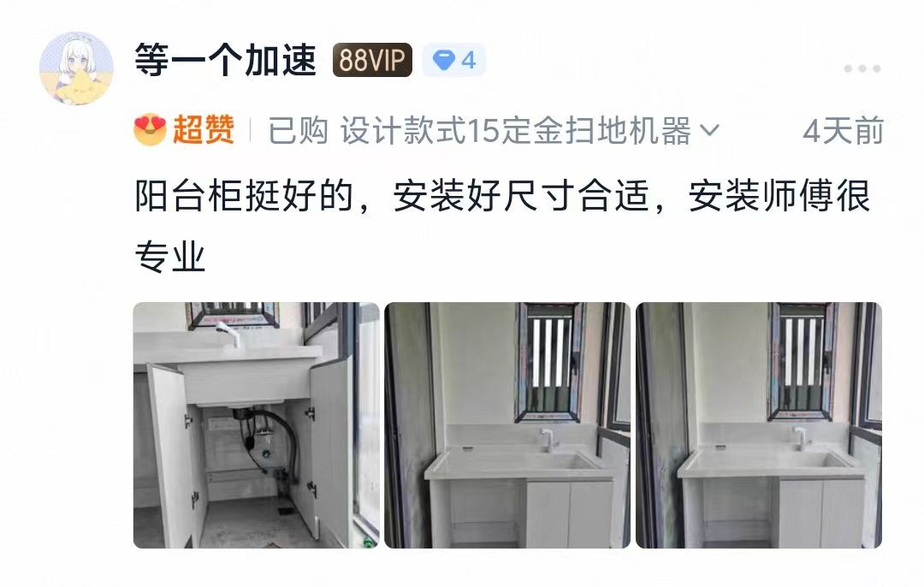View first photo showing open cabinet plumbing
The height and width of the screenshot is (587, 924).
257,425
